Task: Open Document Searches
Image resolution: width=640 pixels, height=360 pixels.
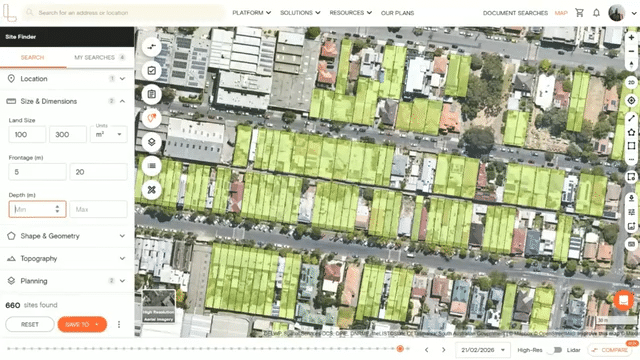Action: pyautogui.click(x=515, y=13)
